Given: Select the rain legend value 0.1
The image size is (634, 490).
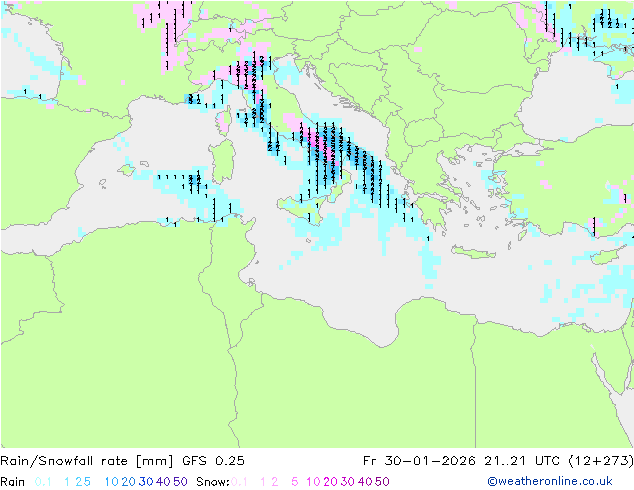Looking at the screenshot, I should tap(43, 482).
